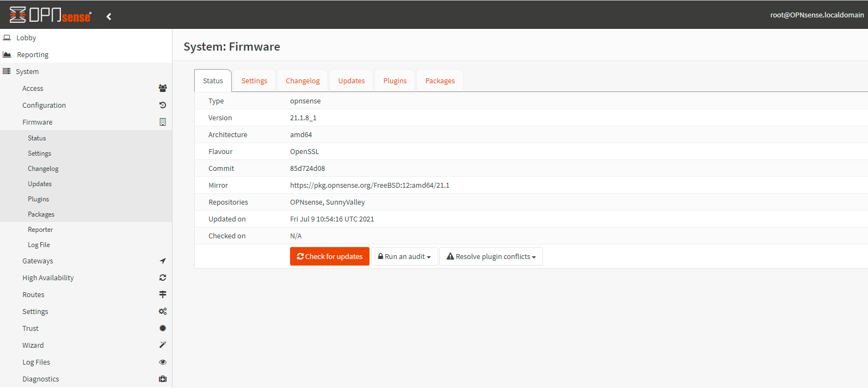Open Firmware Settings in the sidebar

coord(86,153)
